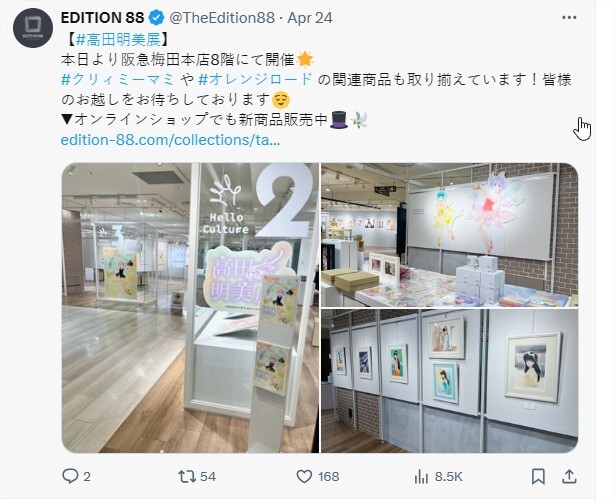Enlarge the merchandise table photo
The width and height of the screenshot is (616, 503).
coord(449,235)
